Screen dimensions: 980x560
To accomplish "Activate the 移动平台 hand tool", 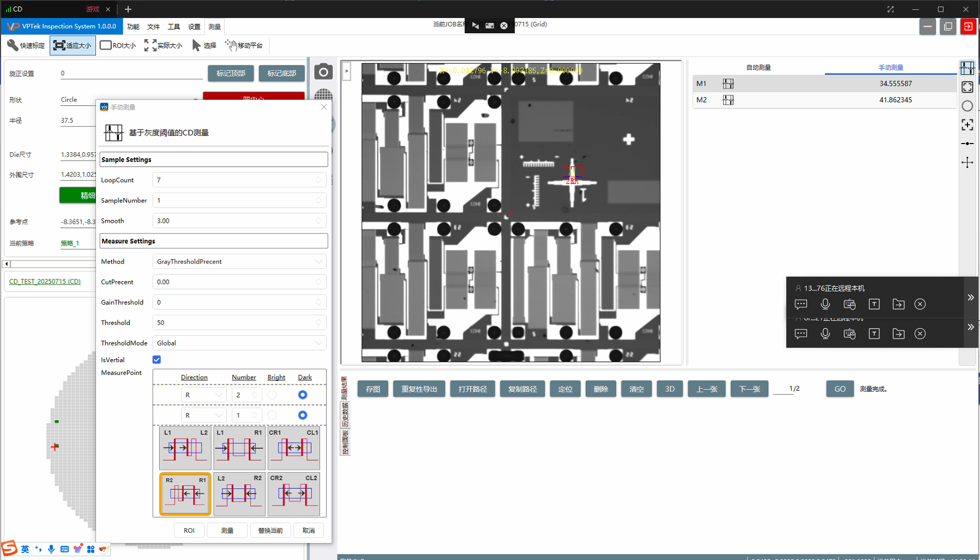I will [244, 45].
